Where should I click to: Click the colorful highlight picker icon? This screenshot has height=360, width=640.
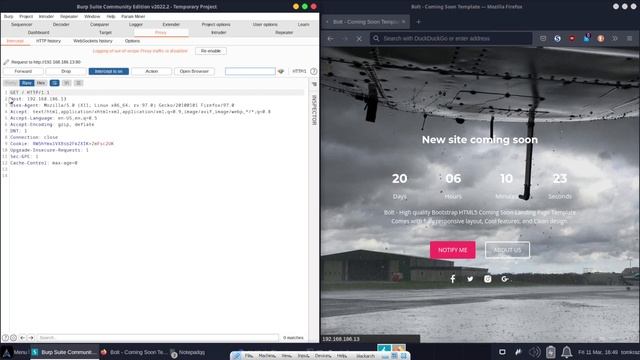click(281, 71)
